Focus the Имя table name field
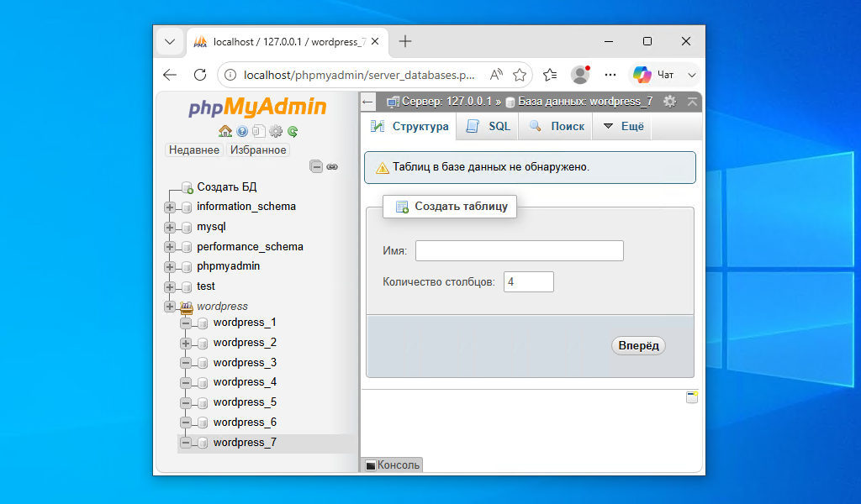Viewport: 861px width, 504px height. [x=520, y=250]
